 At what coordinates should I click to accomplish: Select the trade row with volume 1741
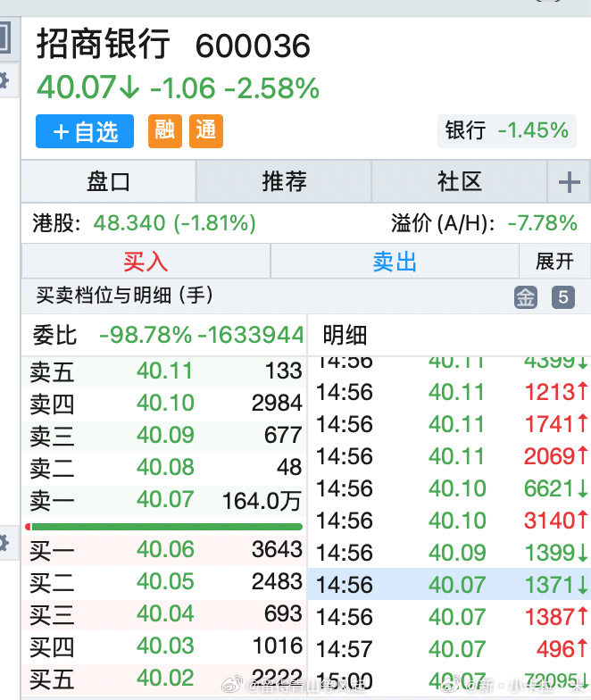[450, 424]
